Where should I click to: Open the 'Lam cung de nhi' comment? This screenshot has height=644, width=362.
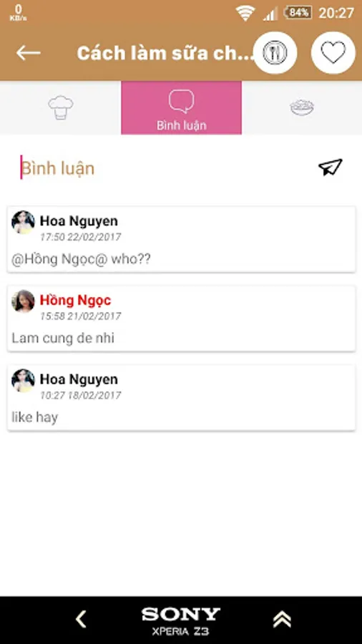(63, 338)
